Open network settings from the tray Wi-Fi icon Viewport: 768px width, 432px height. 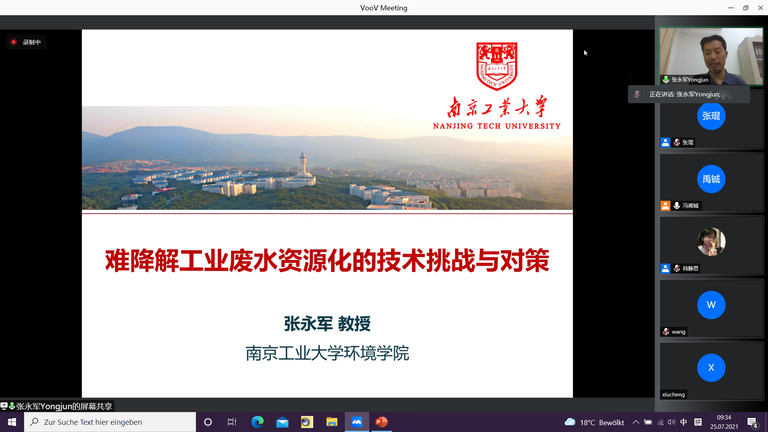pyautogui.click(x=660, y=422)
